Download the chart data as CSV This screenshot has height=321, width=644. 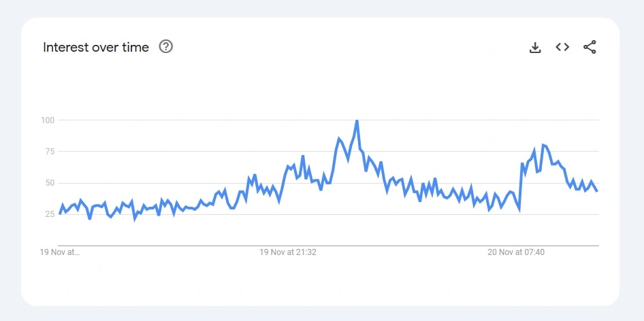[x=535, y=48]
